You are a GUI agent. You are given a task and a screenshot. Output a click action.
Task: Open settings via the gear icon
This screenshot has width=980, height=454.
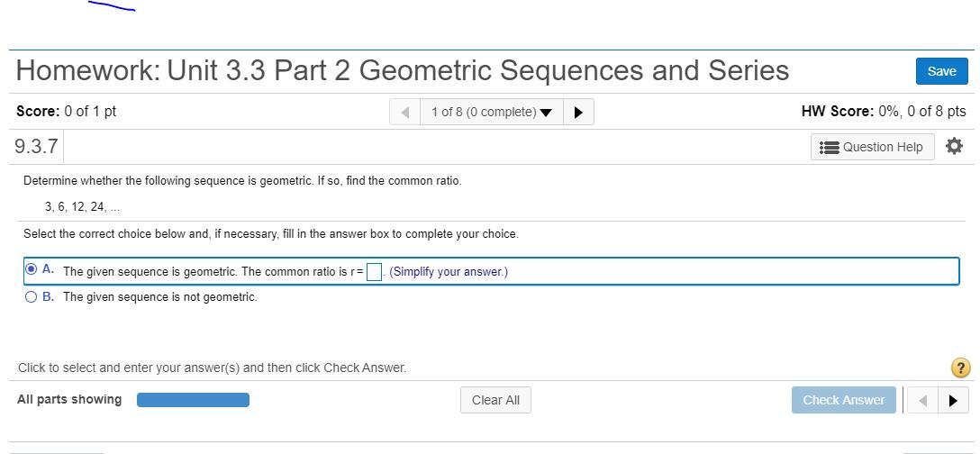955,146
